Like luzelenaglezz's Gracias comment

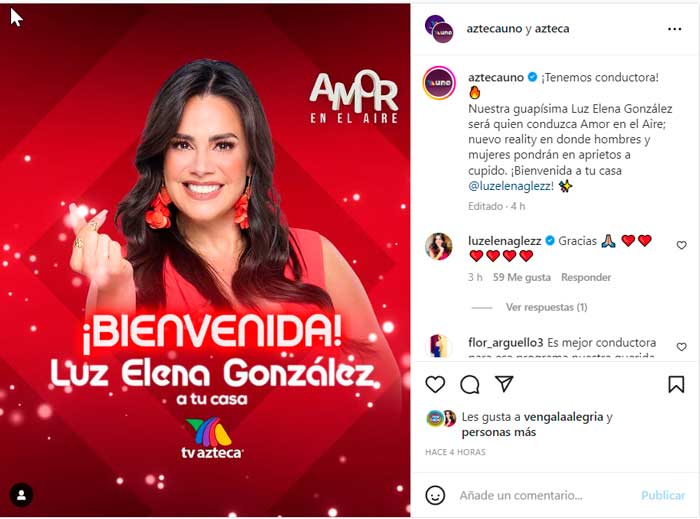(681, 245)
